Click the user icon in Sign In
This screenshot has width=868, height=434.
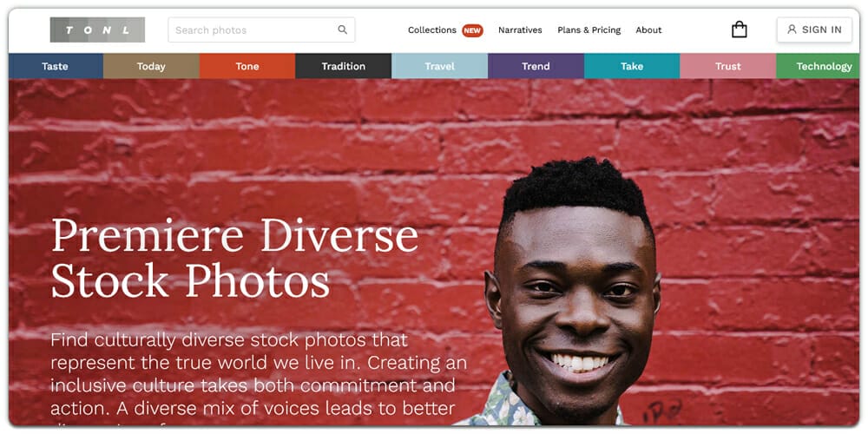point(792,30)
